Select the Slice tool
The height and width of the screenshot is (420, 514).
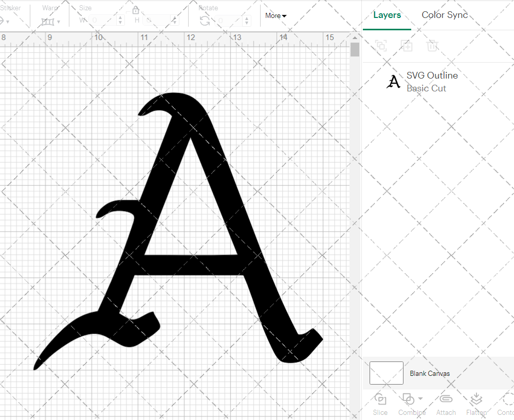coord(380,404)
